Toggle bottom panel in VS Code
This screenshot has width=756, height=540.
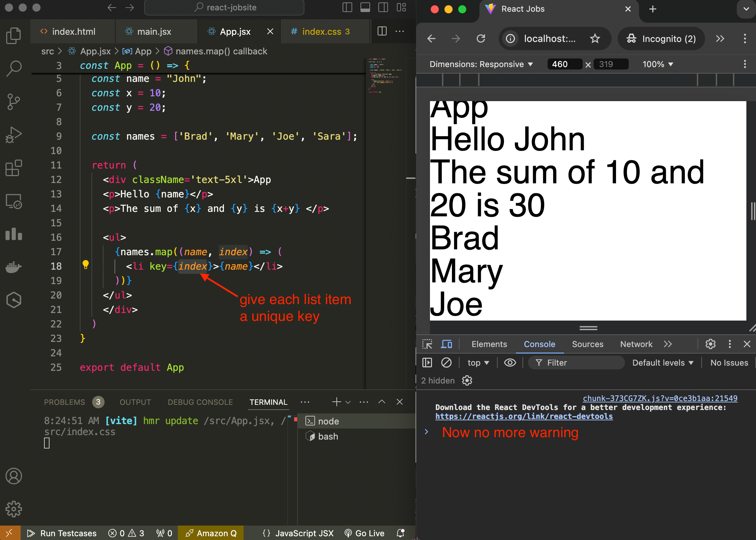pyautogui.click(x=365, y=8)
